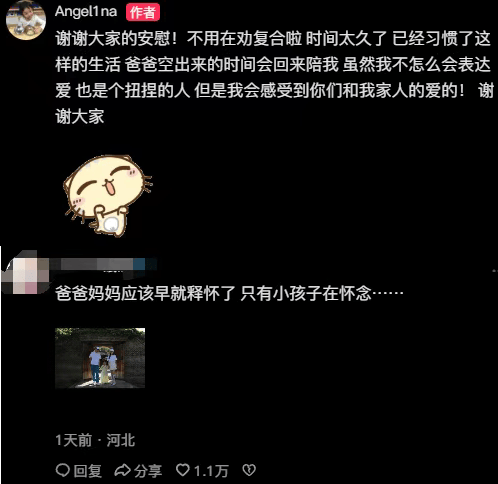The image size is (498, 484).
Task: Click the 河北 location label
Action: point(121,440)
